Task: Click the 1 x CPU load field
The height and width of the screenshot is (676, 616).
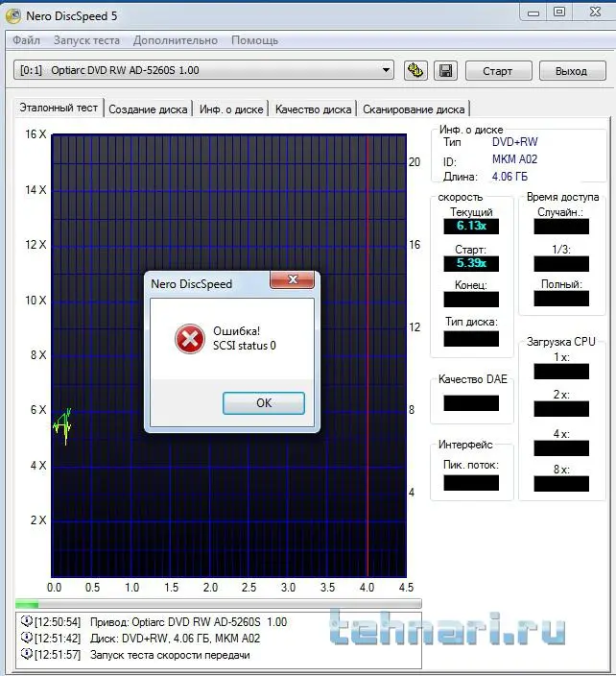Action: pos(561,372)
